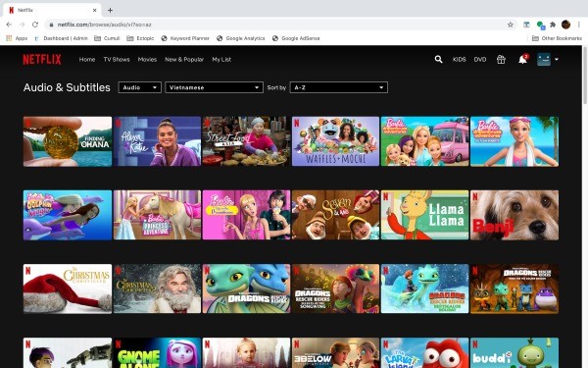Click the address bar URL
The image size is (588, 368).
pos(104,25)
